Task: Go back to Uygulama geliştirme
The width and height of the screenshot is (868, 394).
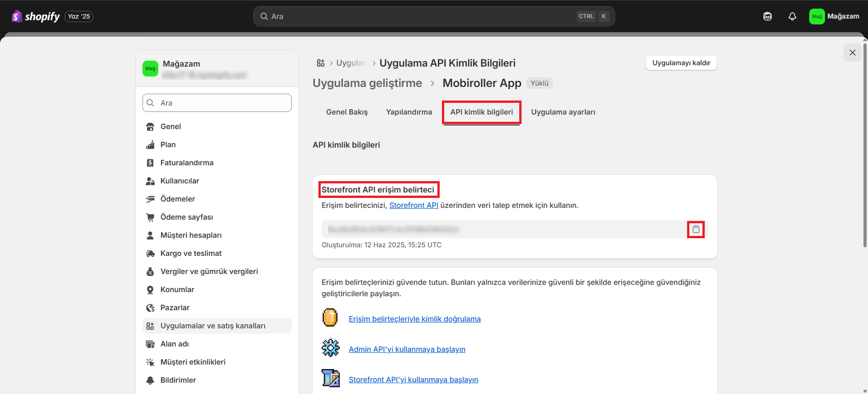Action: click(x=367, y=83)
